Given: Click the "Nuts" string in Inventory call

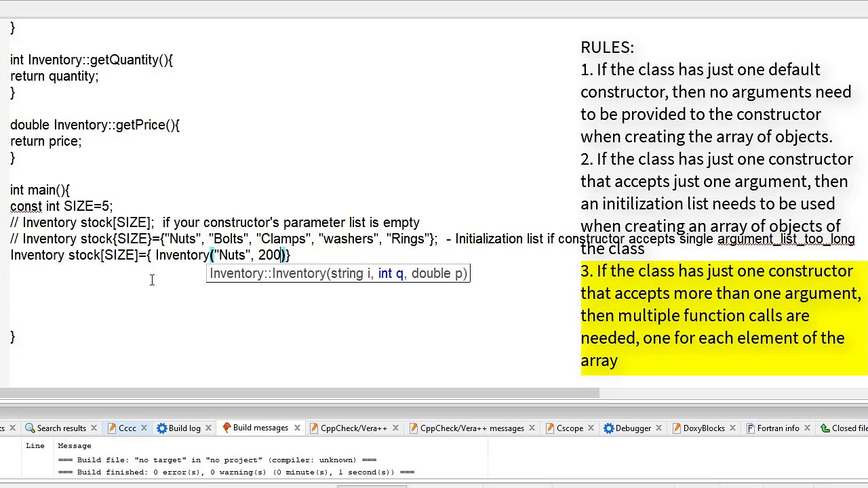Looking at the screenshot, I should (x=233, y=256).
